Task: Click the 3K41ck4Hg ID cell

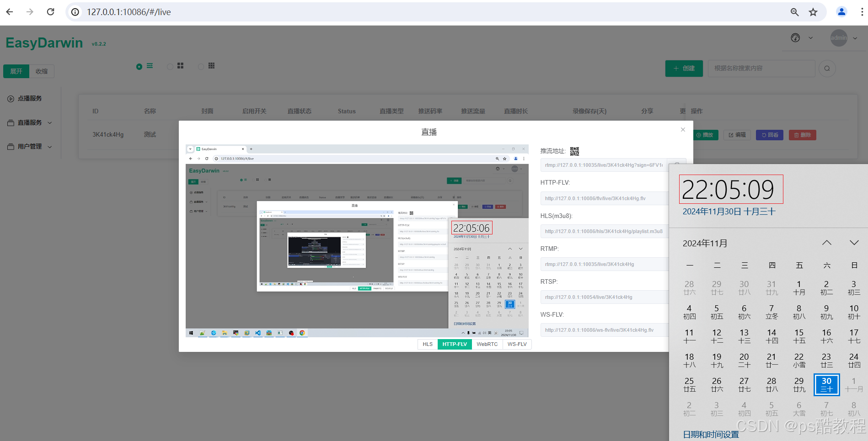Action: click(x=108, y=134)
